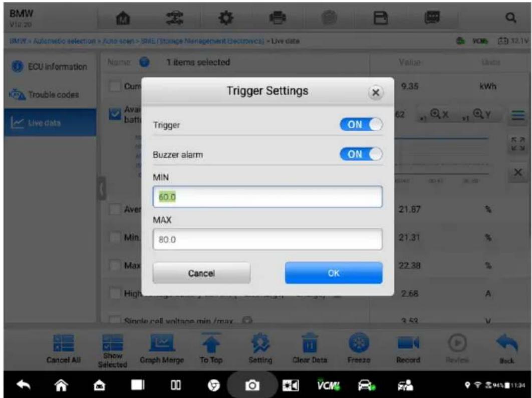Click the save data icon in the top toolbar
Image resolution: width=532 pixels, height=398 pixels.
pos(380,18)
